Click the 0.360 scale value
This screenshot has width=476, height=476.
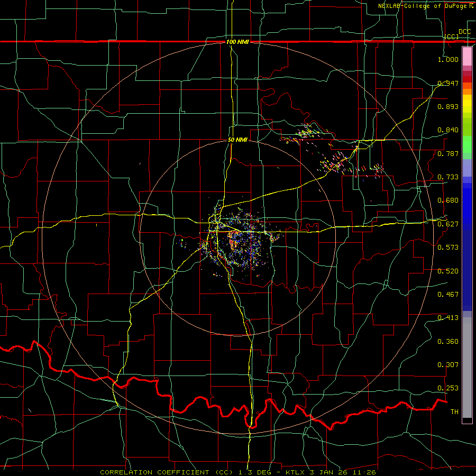[448, 342]
